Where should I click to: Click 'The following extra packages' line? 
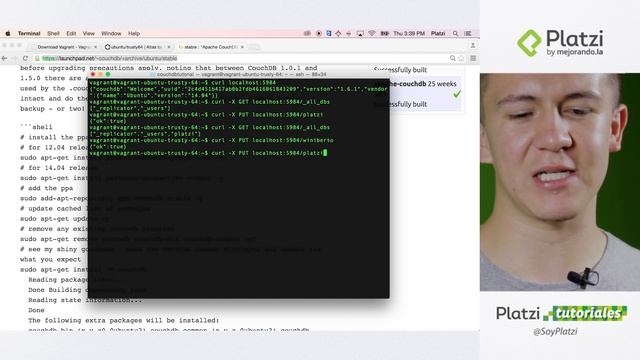124,320
